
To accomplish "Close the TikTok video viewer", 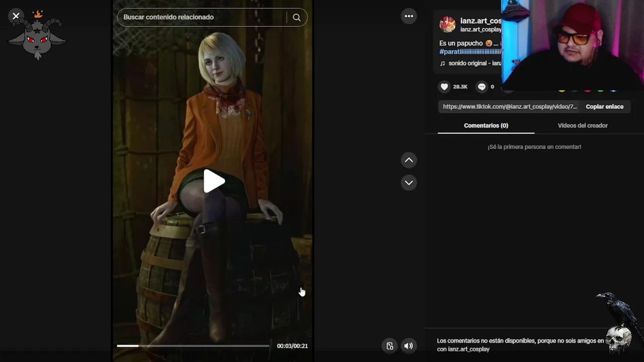I will coord(16,16).
